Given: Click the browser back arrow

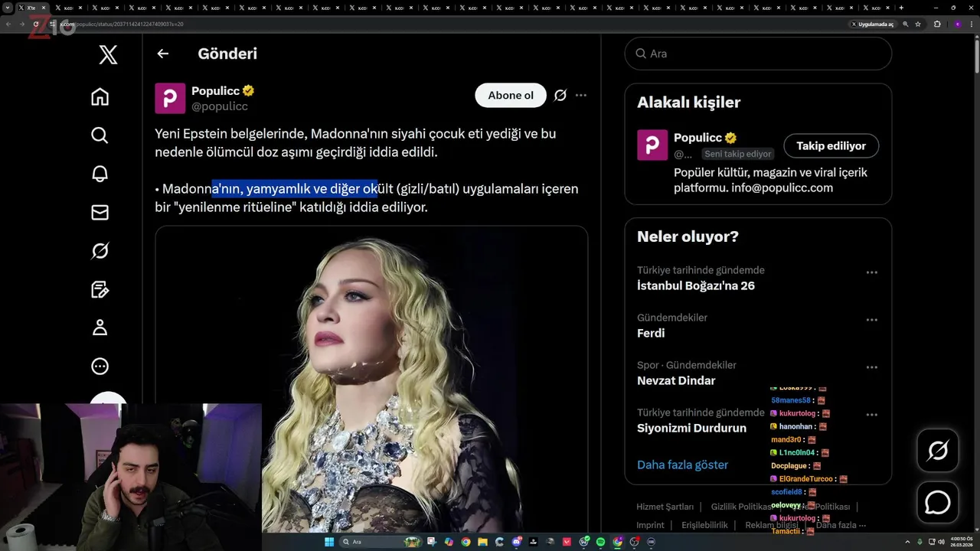Looking at the screenshot, I should [x=8, y=24].
